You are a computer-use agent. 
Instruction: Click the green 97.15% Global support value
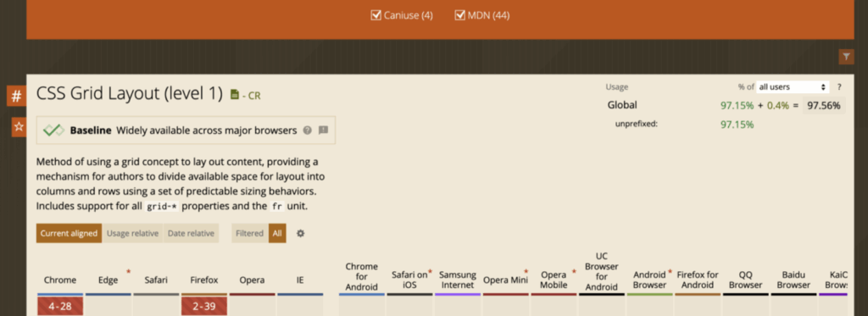click(x=737, y=105)
